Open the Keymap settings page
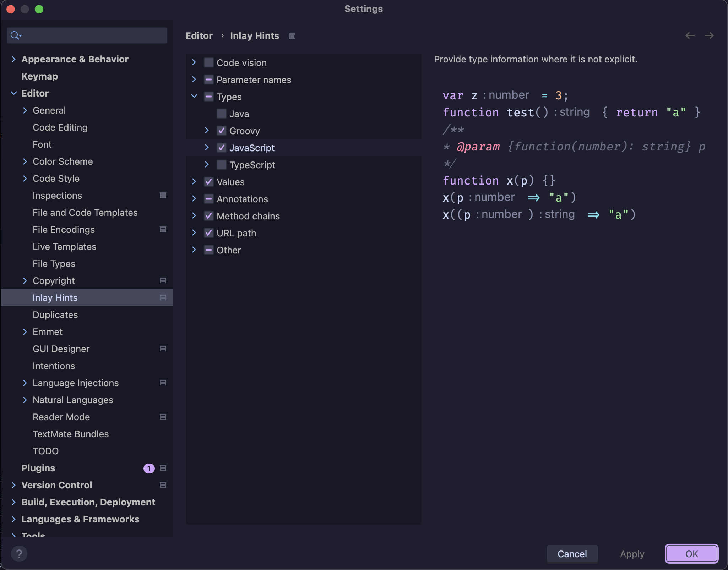728x570 pixels. point(40,76)
